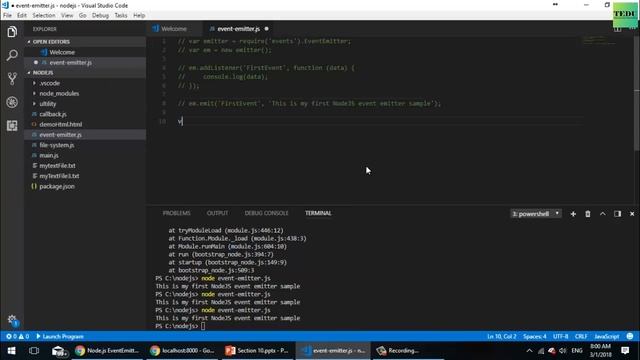The image size is (640, 360).
Task: Open the Explorer view in activity bar
Action: click(12, 32)
